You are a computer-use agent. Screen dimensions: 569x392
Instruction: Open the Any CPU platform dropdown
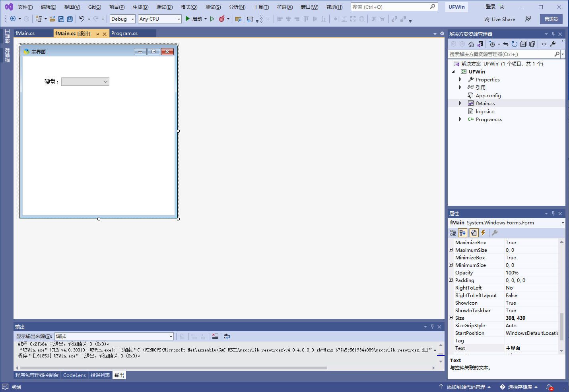[179, 19]
